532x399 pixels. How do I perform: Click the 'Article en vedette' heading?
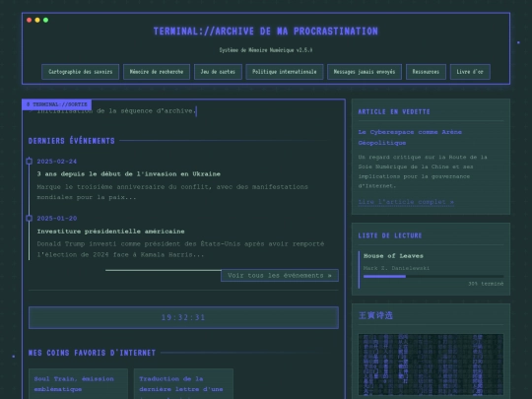(x=394, y=112)
